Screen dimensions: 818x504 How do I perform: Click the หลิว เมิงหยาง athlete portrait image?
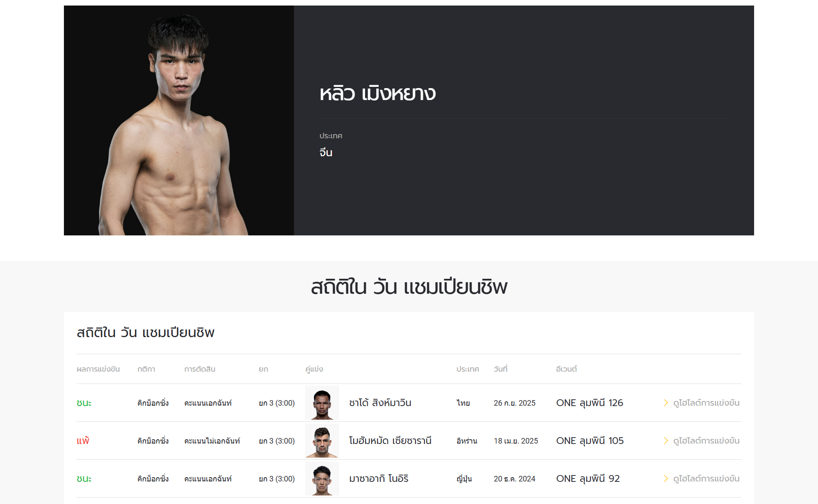(x=179, y=120)
